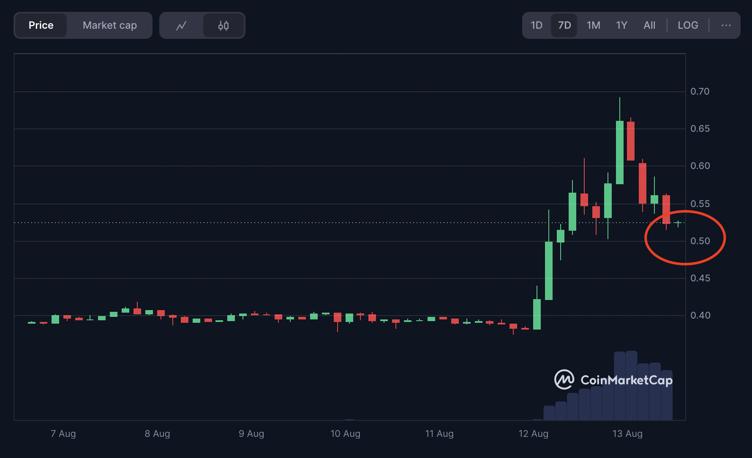Select the 7D time range
Viewport: 752px width, 458px height.
click(564, 25)
